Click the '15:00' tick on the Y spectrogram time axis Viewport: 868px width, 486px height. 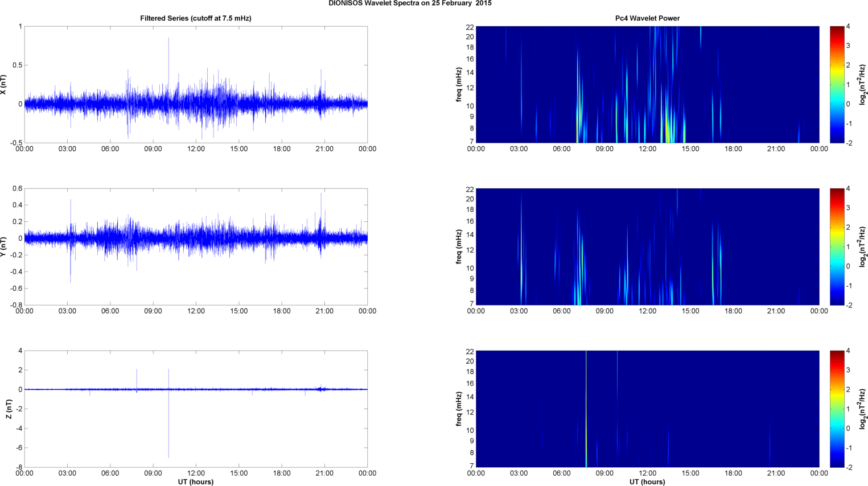tap(690, 311)
